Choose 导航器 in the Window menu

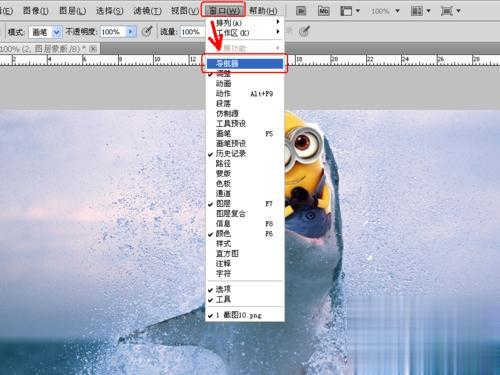click(245, 63)
